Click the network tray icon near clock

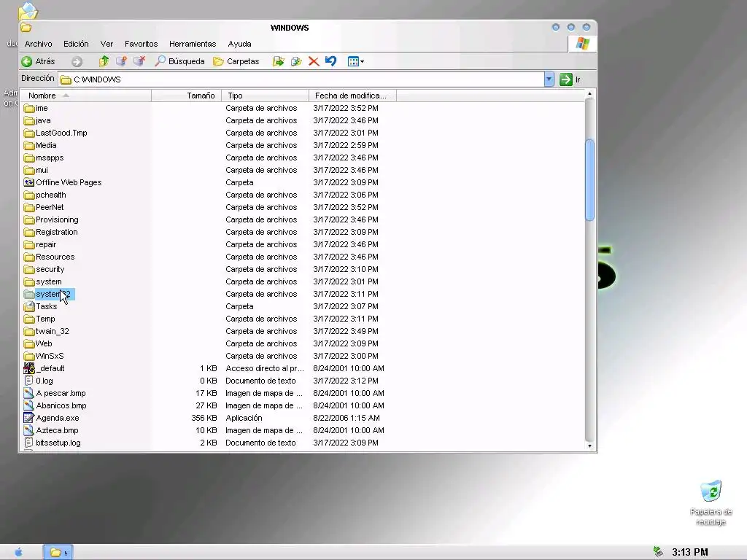[658, 552]
